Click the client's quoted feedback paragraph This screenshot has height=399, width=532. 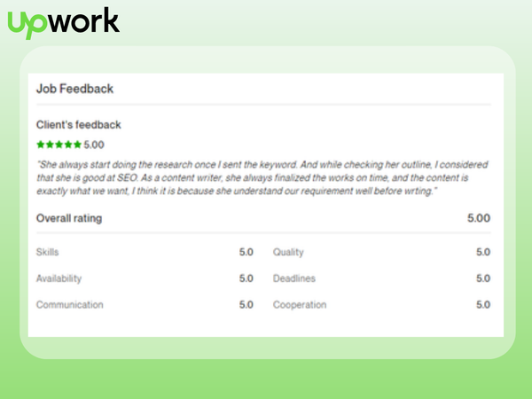click(x=262, y=178)
